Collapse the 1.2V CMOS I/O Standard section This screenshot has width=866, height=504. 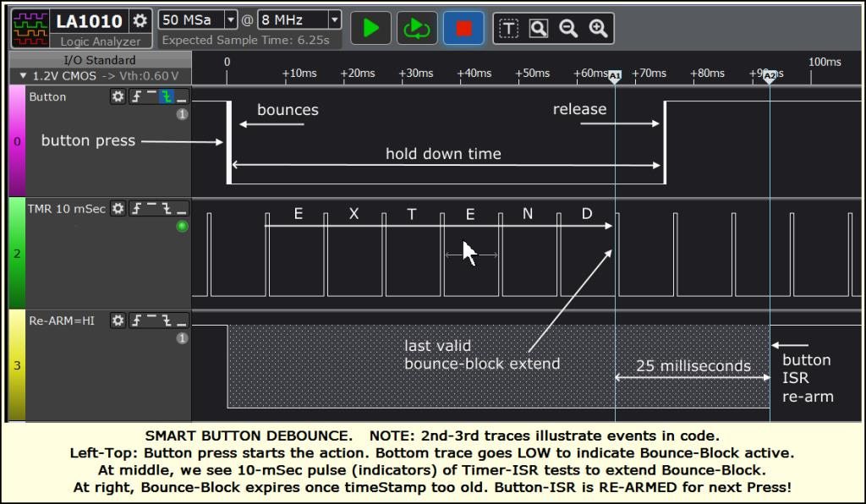21,74
